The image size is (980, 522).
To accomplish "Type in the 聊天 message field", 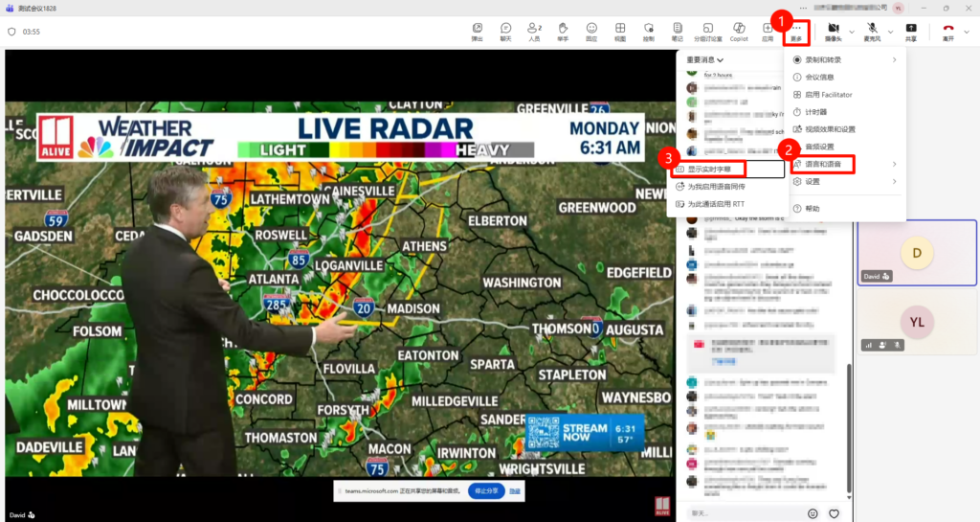I will [742, 513].
